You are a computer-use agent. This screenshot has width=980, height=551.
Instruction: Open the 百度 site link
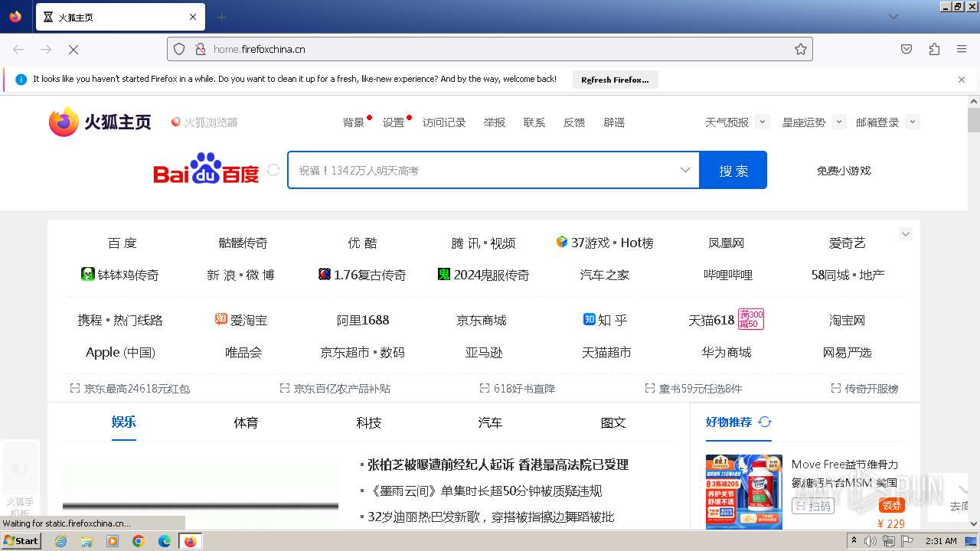tap(122, 243)
